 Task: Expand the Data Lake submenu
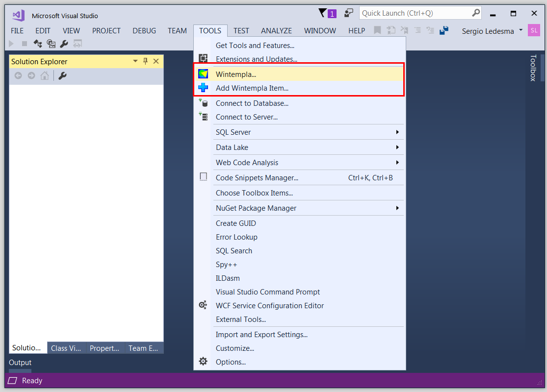(x=397, y=147)
